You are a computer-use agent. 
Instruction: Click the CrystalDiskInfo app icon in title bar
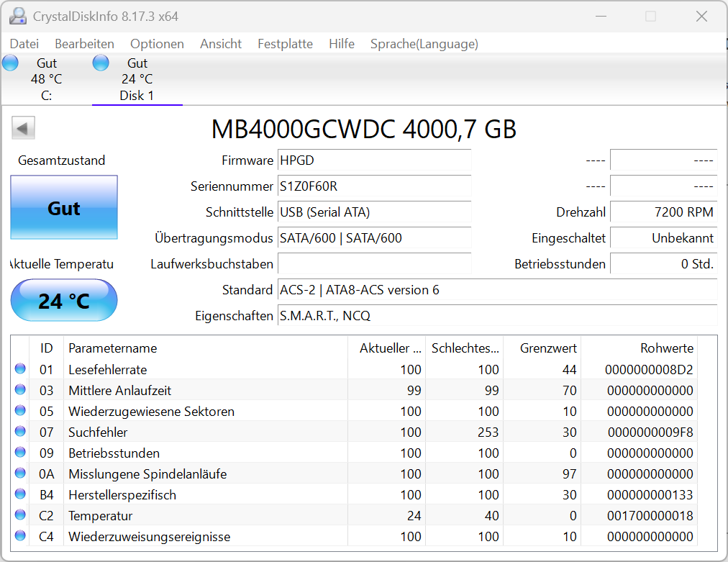18,17
